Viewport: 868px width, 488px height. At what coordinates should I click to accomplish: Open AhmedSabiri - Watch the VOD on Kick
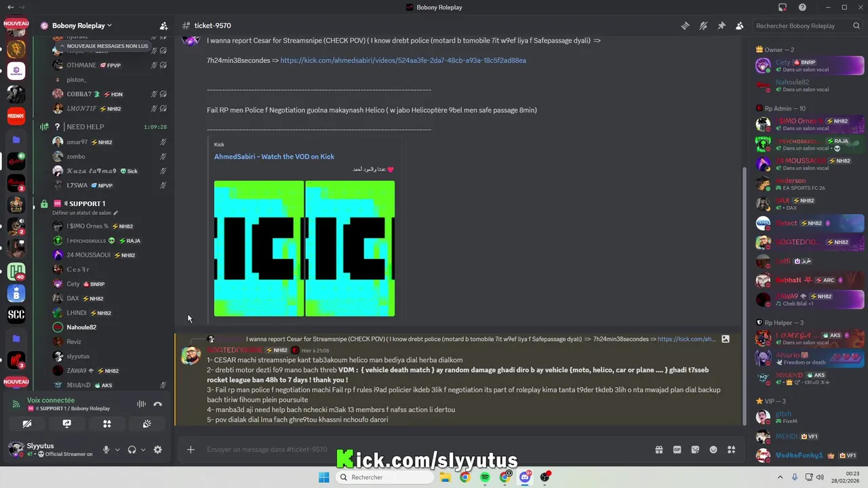pos(274,157)
